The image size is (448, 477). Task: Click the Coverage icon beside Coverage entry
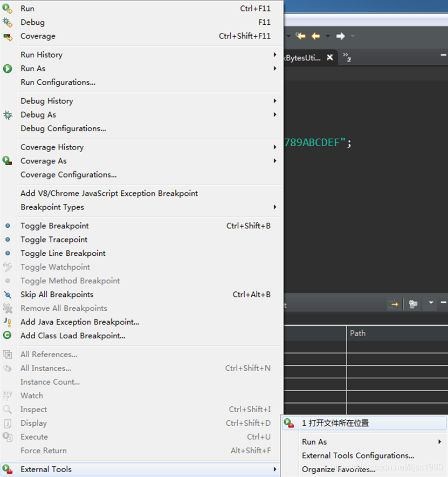point(8,37)
